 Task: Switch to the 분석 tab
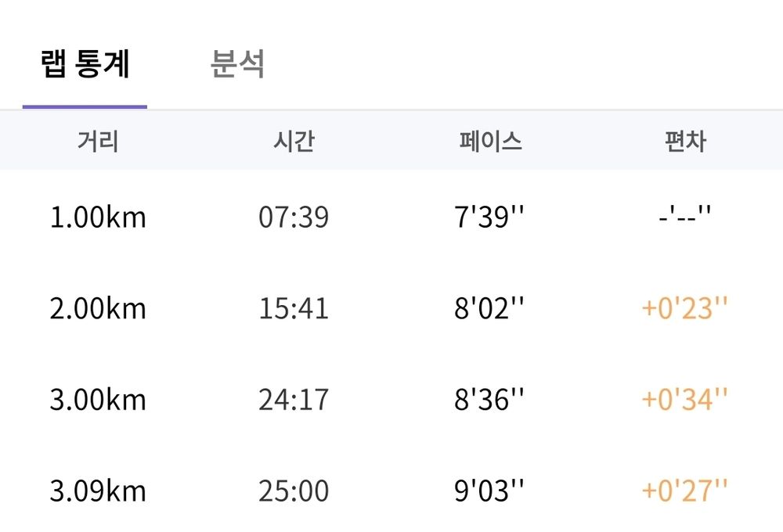coord(237,64)
